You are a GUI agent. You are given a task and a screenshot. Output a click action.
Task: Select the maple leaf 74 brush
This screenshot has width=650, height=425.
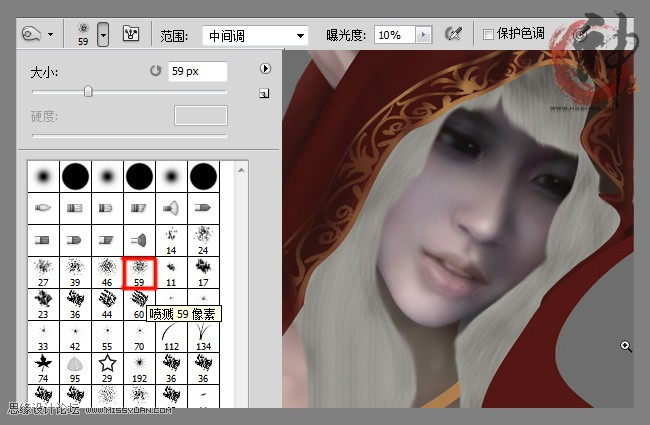pyautogui.click(x=44, y=368)
